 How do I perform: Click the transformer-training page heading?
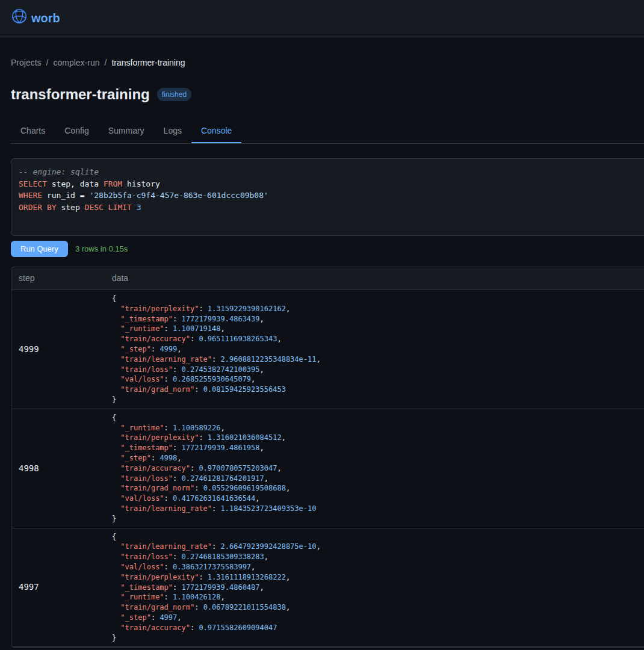(x=80, y=94)
